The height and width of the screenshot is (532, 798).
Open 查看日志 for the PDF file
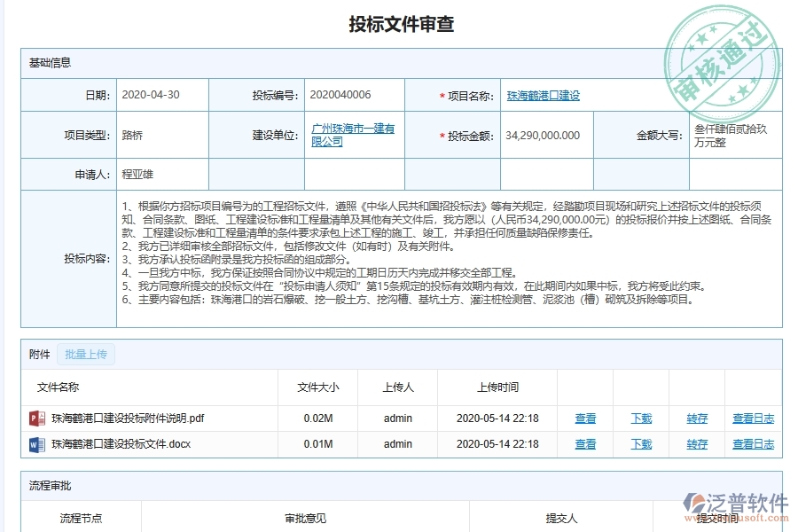(753, 418)
